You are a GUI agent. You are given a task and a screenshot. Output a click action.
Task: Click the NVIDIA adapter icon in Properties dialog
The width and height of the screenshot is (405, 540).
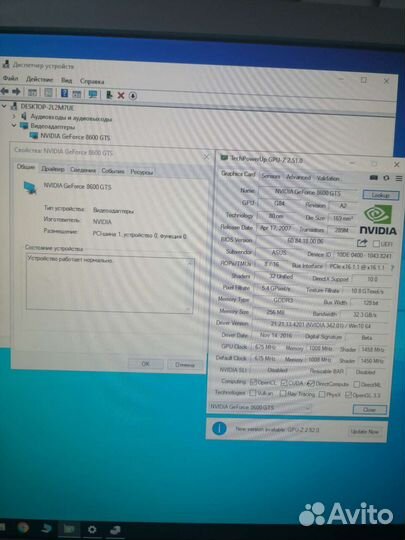[x=30, y=188]
